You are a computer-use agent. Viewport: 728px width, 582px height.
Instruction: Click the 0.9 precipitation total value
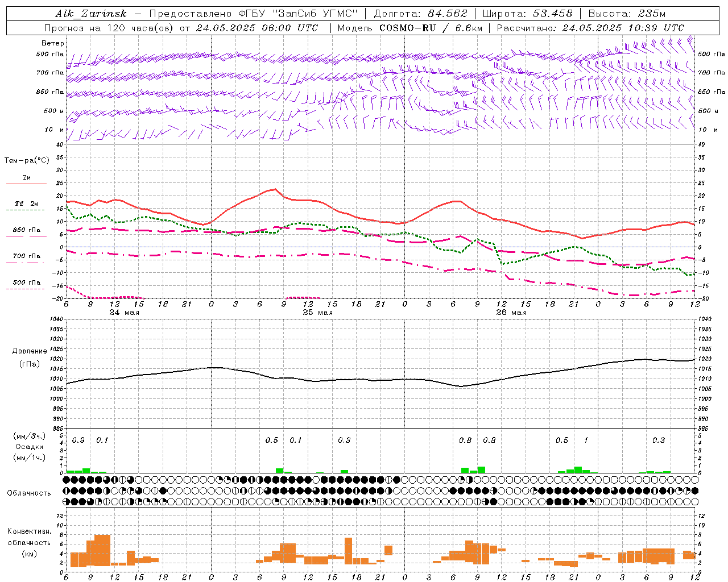pyautogui.click(x=78, y=440)
